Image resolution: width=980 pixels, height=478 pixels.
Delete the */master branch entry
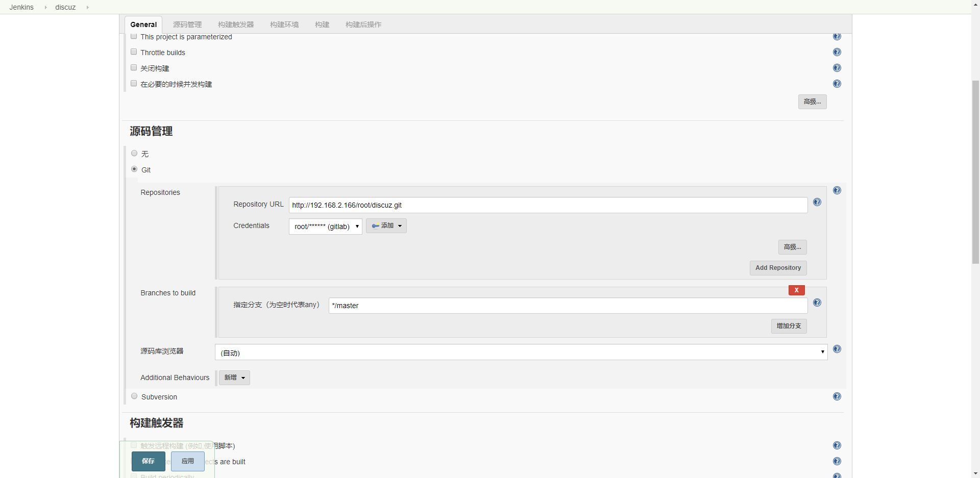tap(796, 290)
